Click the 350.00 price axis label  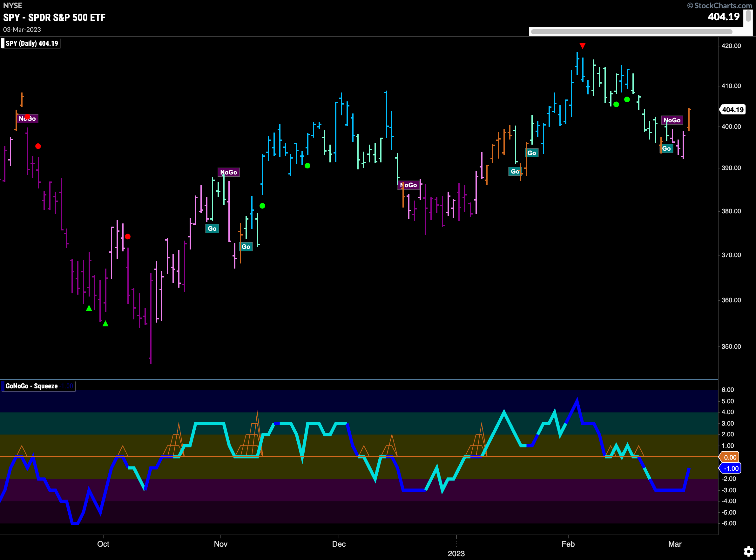731,346
